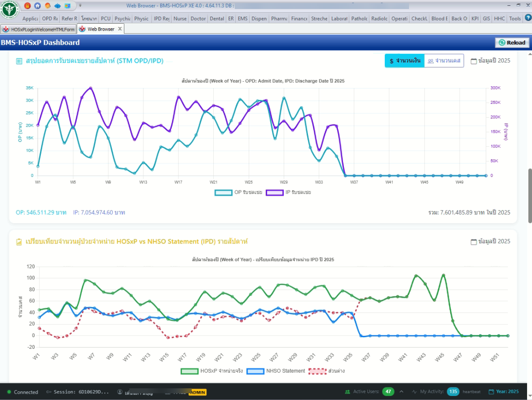Click the calendar icon beside ข้อมูลปี 2025 in STM panel

474,61
